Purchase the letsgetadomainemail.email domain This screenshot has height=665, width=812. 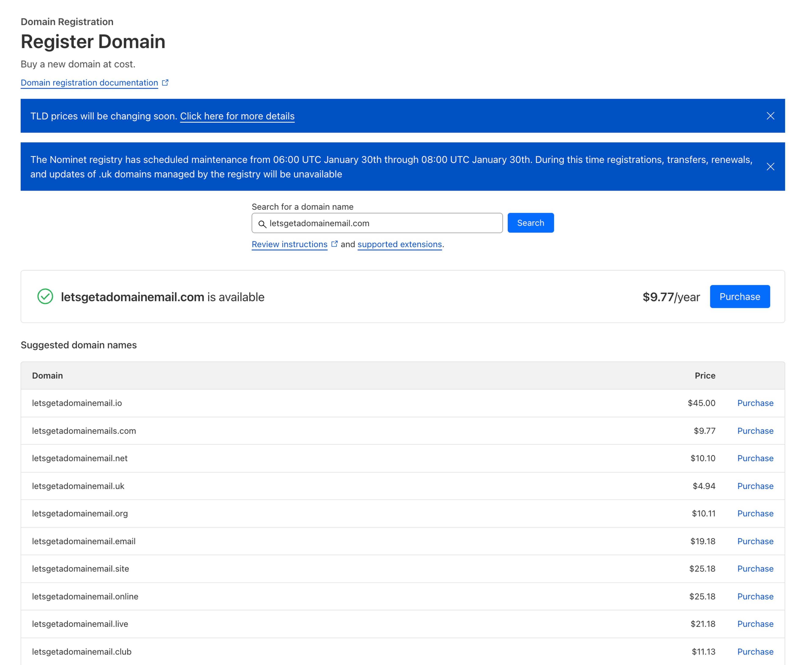(755, 541)
